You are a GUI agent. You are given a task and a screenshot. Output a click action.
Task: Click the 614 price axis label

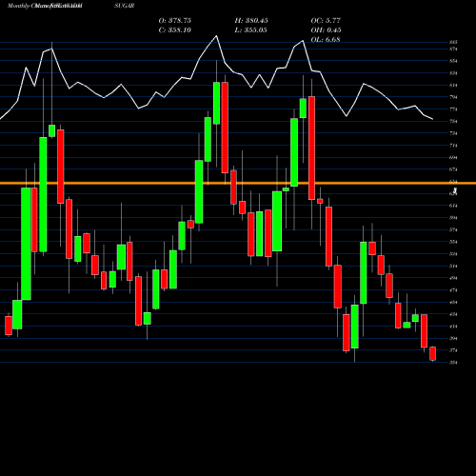pyautogui.click(x=453, y=206)
